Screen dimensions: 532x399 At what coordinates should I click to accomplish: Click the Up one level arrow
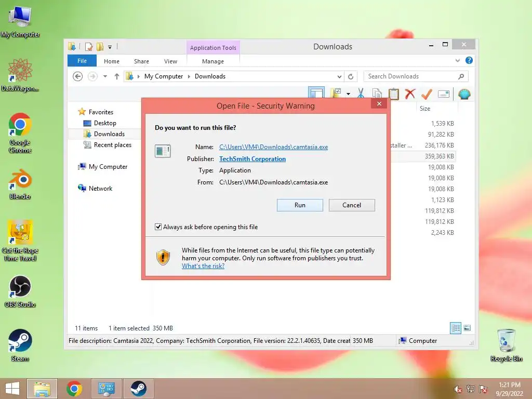[117, 76]
